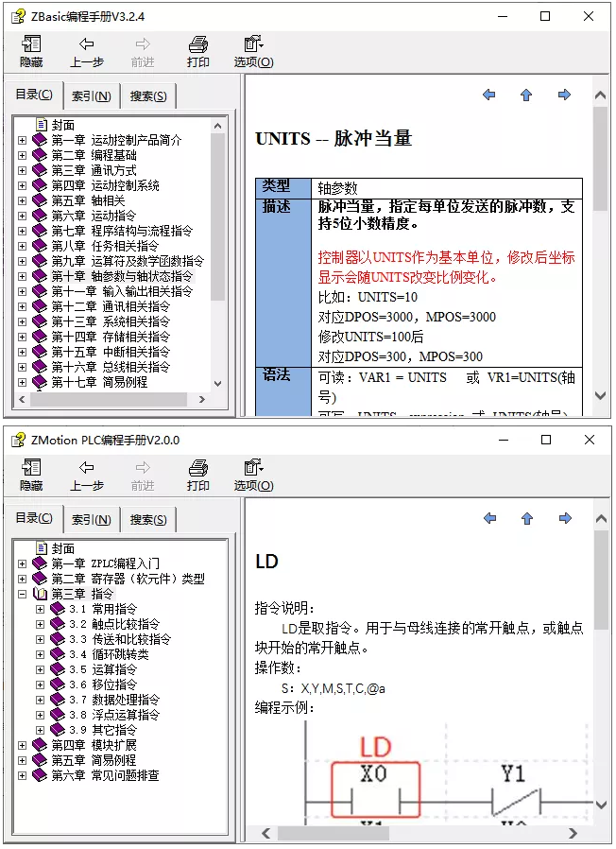Click Print (打印) icon in ZMotion PLC manual window

point(198,467)
